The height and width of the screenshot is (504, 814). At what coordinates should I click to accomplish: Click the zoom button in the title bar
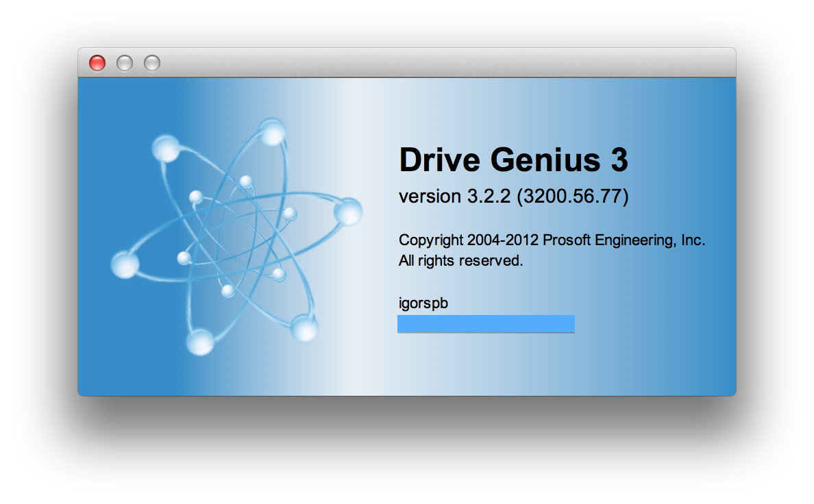[x=152, y=63]
